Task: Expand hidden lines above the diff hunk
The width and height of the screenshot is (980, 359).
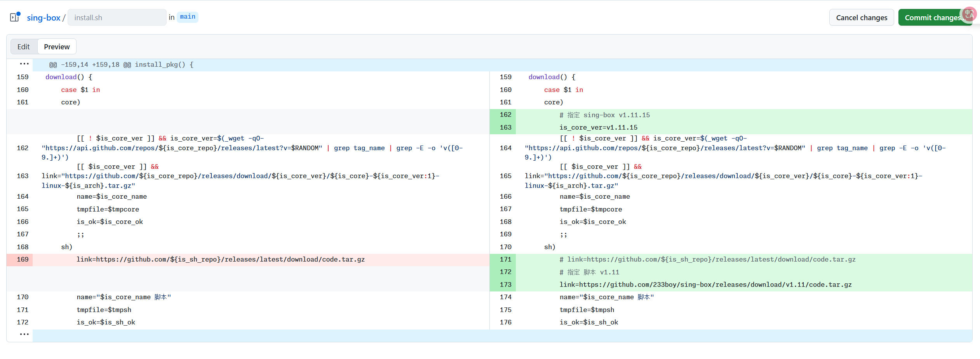Action: pyautogui.click(x=24, y=64)
